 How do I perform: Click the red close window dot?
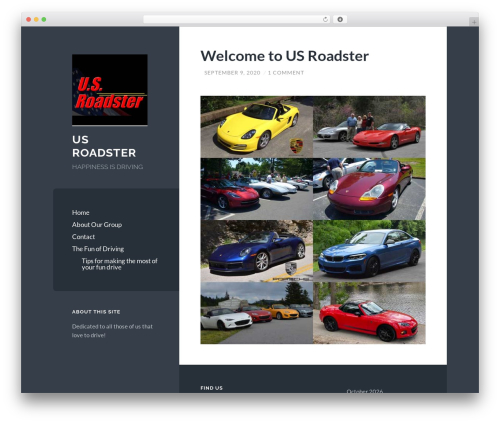click(x=29, y=20)
